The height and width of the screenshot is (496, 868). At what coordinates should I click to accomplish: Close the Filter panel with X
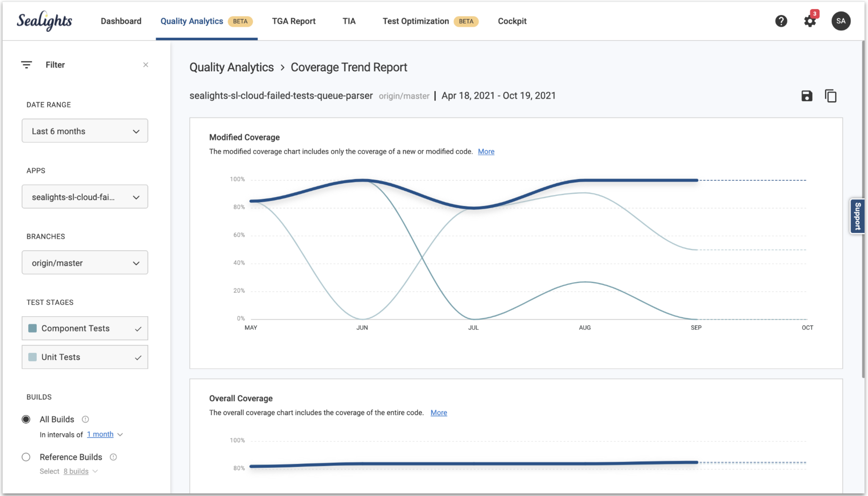click(x=146, y=65)
